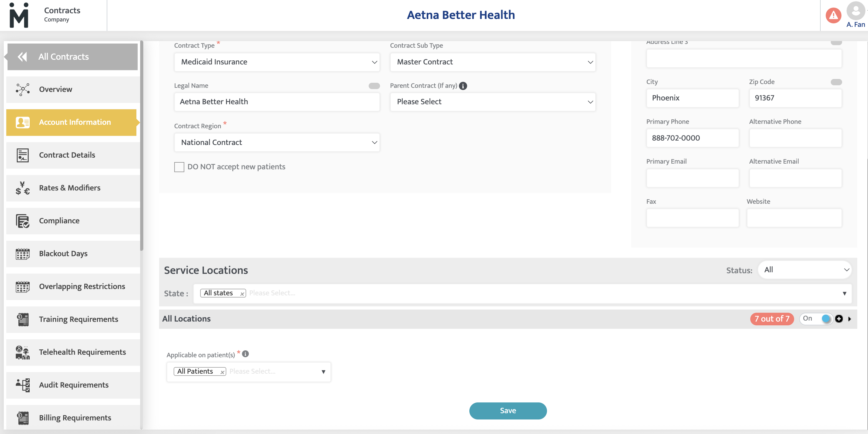
Task: Click the Training Requirements icon
Action: 23,319
